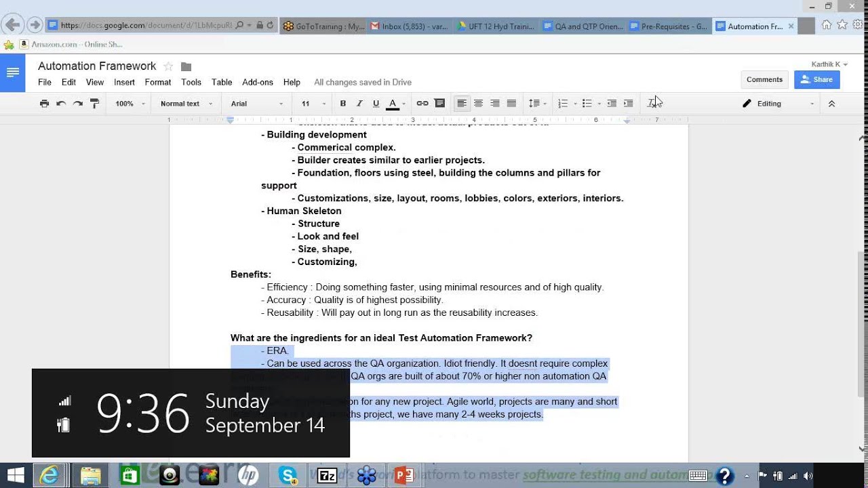Apply numbered list formatting
The width and height of the screenshot is (868, 488).
click(x=563, y=104)
